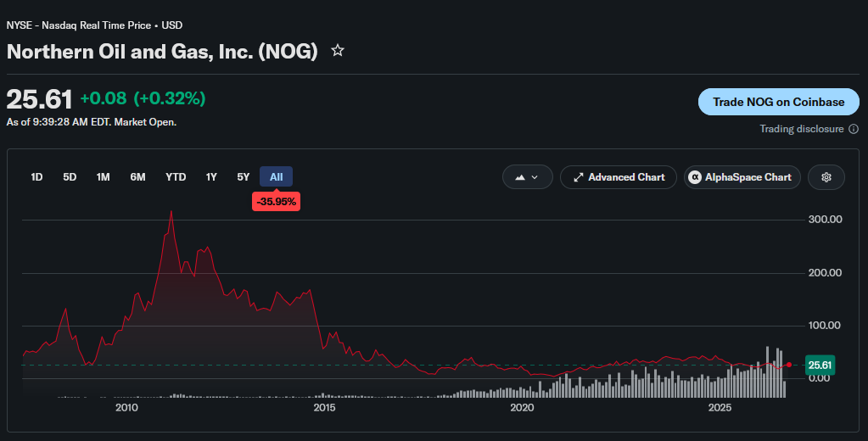
Task: Switch chart to 1M range
Action: click(x=103, y=177)
